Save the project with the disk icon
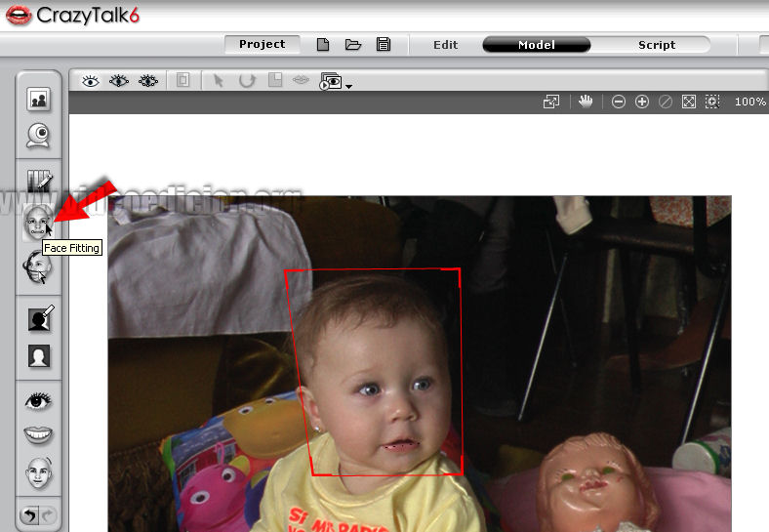Screen dimensions: 769x532 click(x=384, y=45)
